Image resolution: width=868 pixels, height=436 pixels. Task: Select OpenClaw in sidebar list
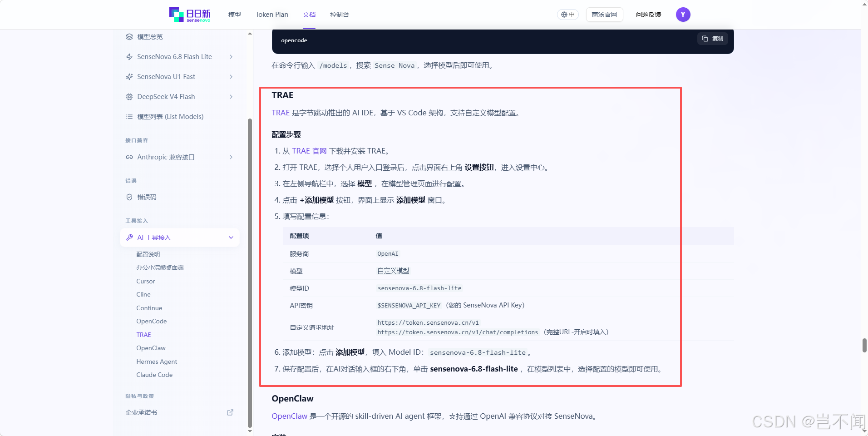pyautogui.click(x=151, y=348)
